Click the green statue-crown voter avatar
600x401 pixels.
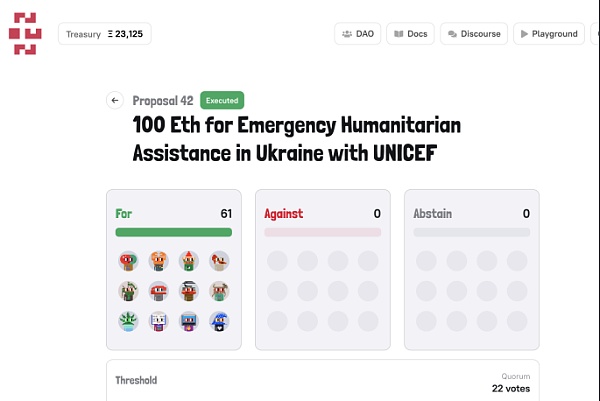pyautogui.click(x=128, y=322)
